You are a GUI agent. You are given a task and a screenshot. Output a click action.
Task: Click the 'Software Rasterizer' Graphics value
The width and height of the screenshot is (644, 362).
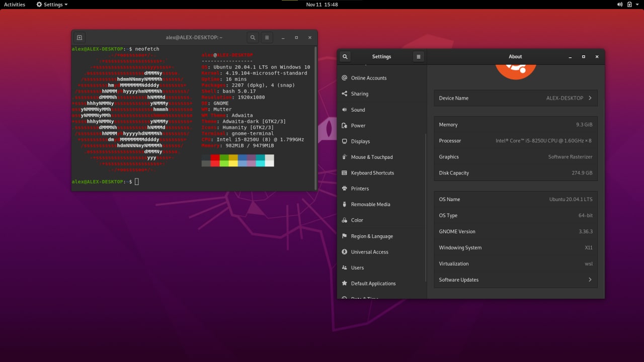coord(570,157)
